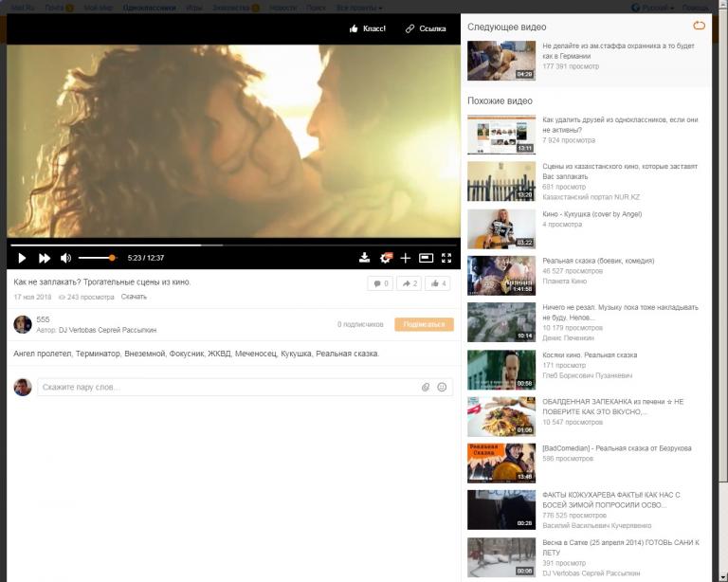The width and height of the screenshot is (728, 582).
Task: Add video to collection with plus icon
Action: [x=406, y=258]
